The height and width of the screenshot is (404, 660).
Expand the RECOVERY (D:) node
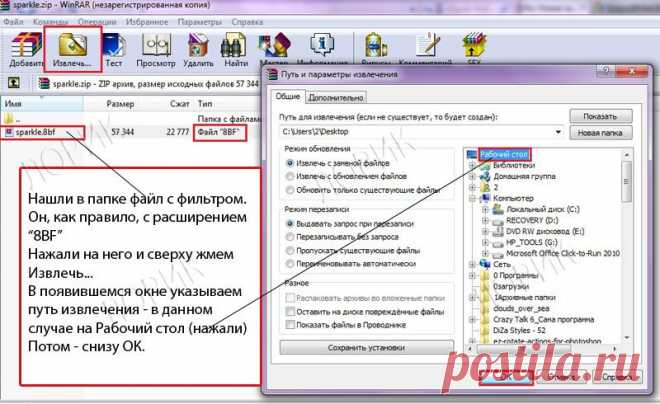[485, 221]
